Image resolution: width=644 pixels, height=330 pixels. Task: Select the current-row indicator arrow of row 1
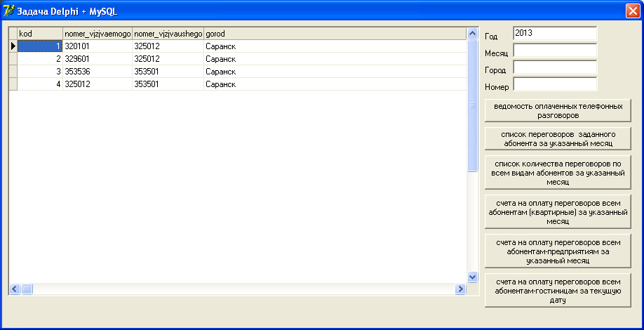[x=13, y=46]
